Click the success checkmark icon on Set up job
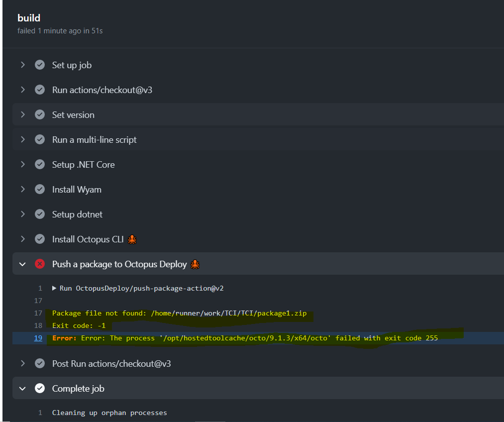The width and height of the screenshot is (504, 422). coord(40,65)
